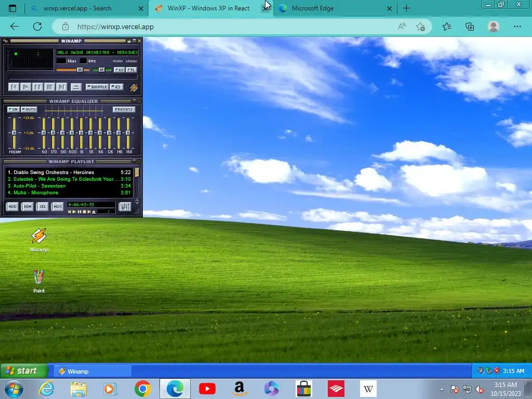Screen dimensions: 532x399
Task: Click the browser profile avatar
Action: pyautogui.click(x=494, y=27)
